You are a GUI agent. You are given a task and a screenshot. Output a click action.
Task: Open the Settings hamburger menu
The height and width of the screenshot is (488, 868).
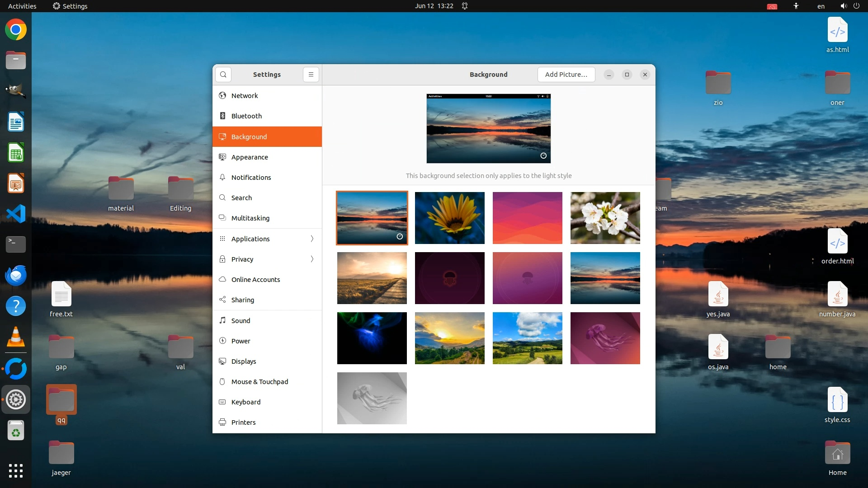pos(311,75)
